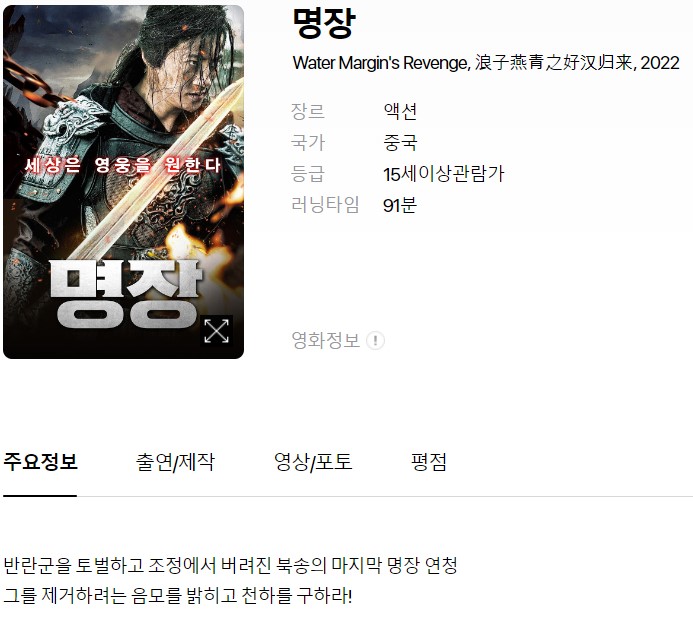Select the 액션 genre value
The image size is (693, 629).
[400, 111]
